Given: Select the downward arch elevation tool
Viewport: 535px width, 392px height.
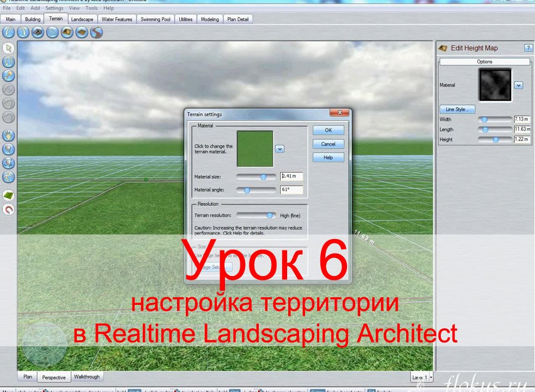Looking at the screenshot, I should click(23, 32).
